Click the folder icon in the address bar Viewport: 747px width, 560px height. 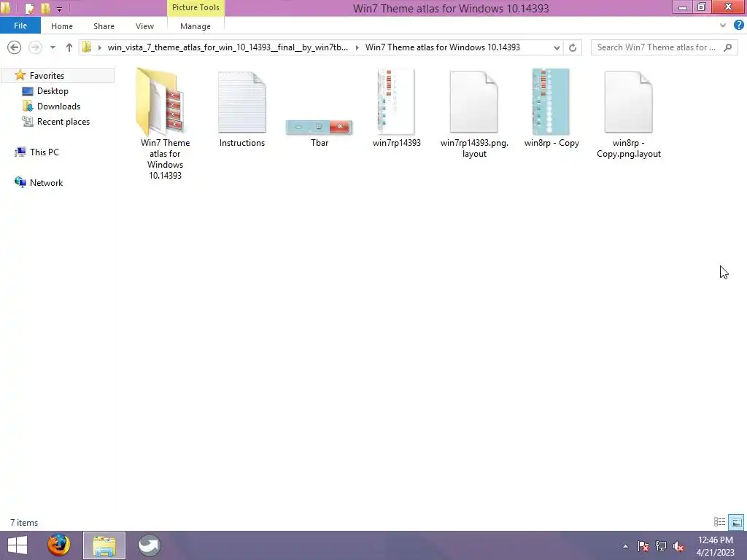pyautogui.click(x=87, y=47)
